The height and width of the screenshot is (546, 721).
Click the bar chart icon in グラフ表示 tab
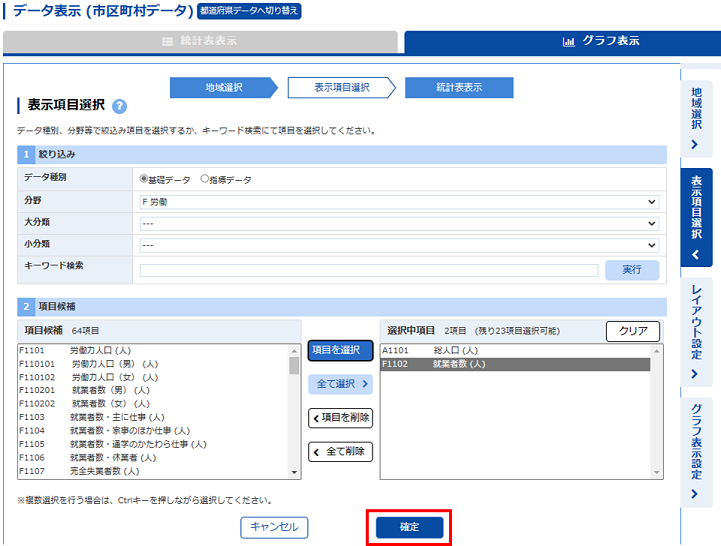click(x=569, y=42)
